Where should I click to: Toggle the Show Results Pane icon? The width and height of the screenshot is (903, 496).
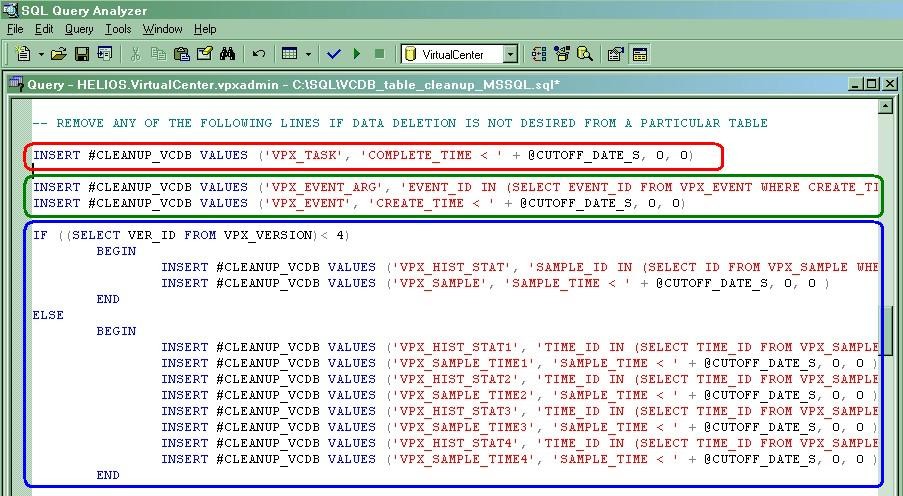pos(639,54)
